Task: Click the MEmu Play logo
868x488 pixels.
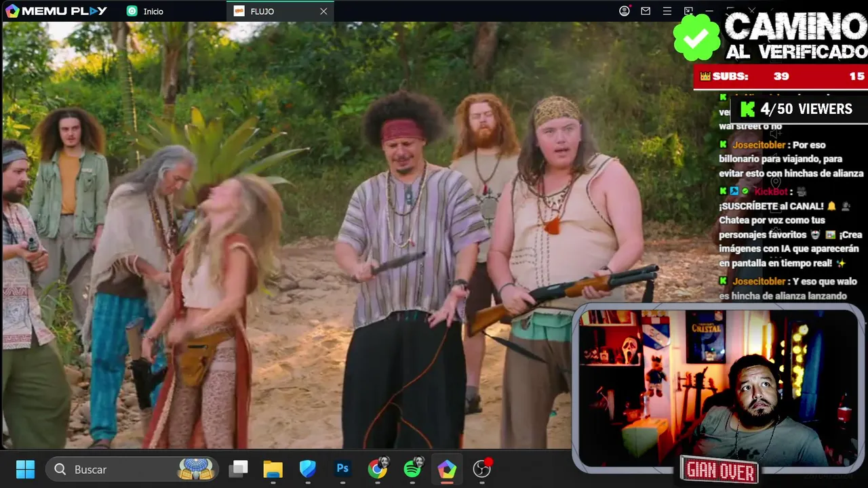Action: [56, 11]
